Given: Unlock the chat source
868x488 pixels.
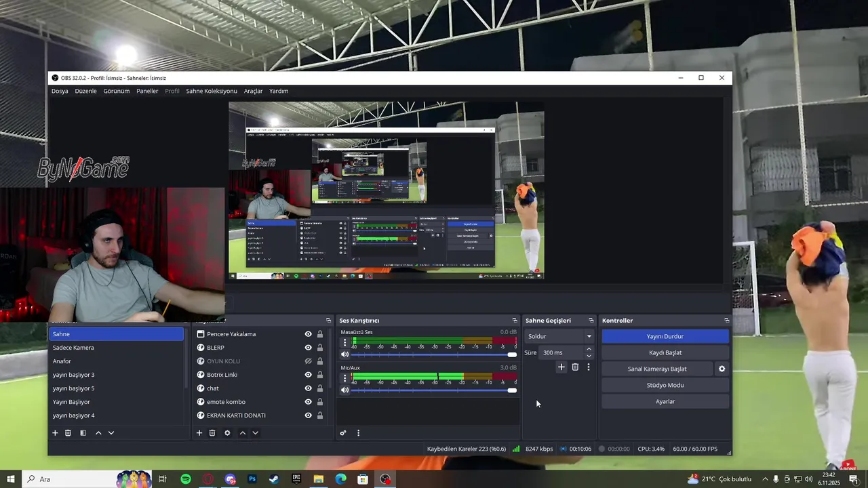Looking at the screenshot, I should 320,388.
